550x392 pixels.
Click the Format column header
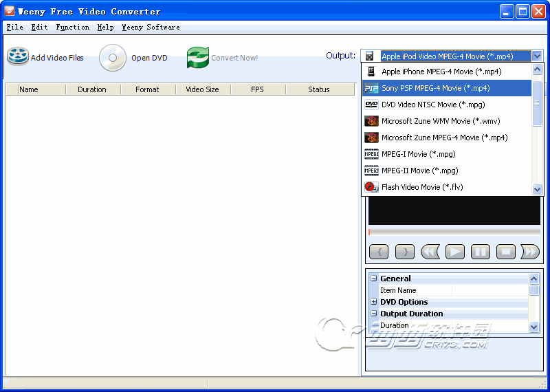tap(148, 89)
